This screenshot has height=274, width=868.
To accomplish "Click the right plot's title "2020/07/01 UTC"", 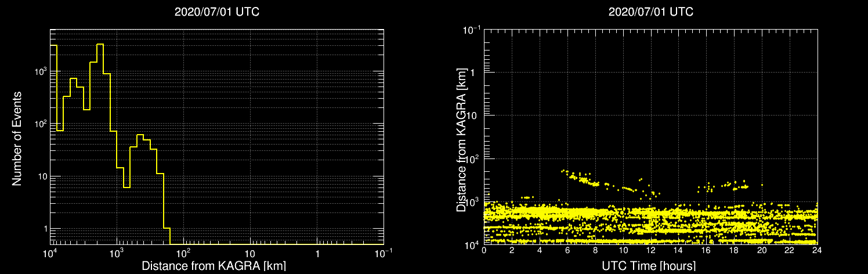I will tap(651, 12).
